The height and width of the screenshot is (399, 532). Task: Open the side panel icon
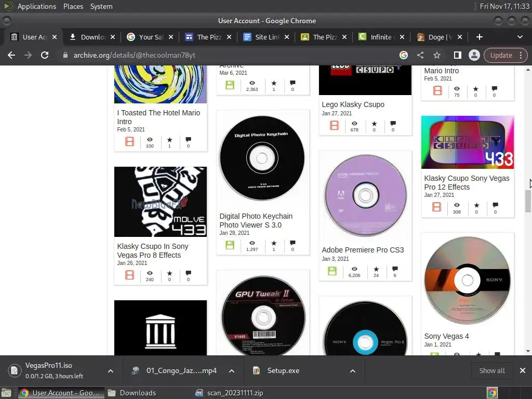point(457,55)
